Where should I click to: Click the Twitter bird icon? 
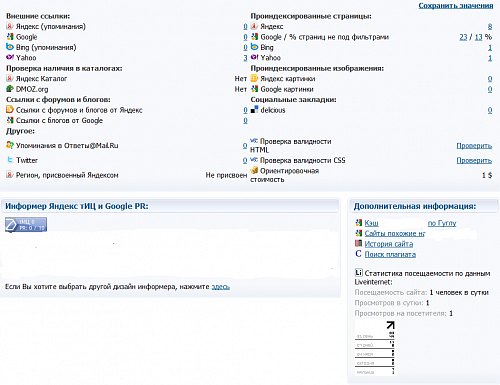[10, 160]
